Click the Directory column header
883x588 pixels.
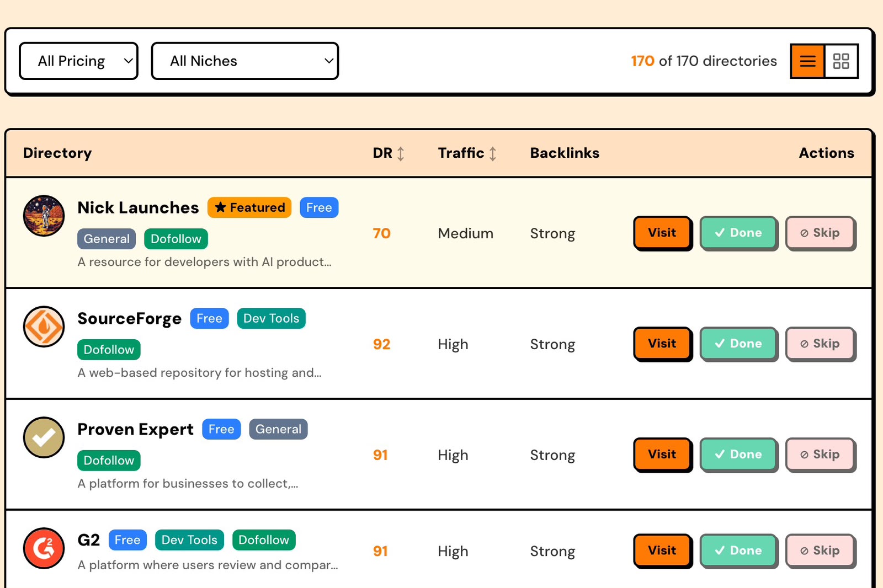tap(57, 153)
